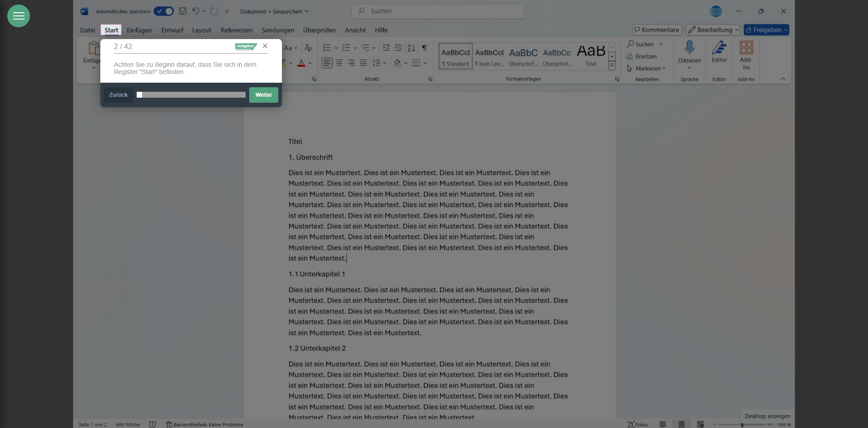Click the sort A-Z icon

411,48
